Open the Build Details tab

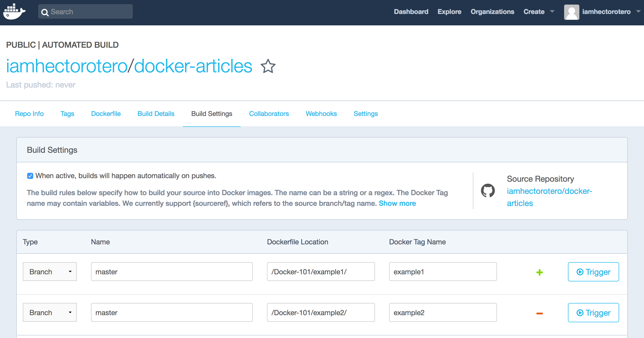156,114
